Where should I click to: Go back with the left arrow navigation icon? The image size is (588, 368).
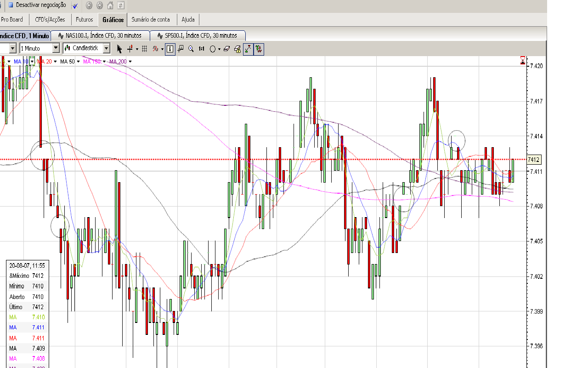pos(89,6)
